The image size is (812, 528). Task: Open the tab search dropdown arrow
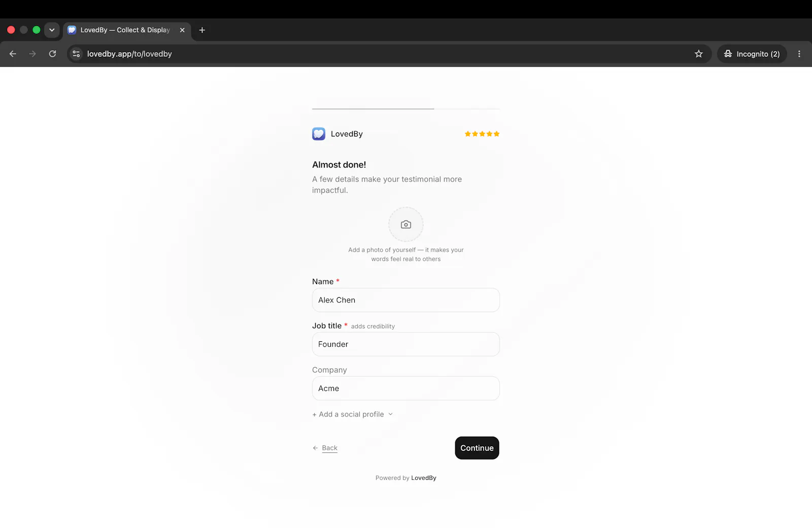point(52,30)
